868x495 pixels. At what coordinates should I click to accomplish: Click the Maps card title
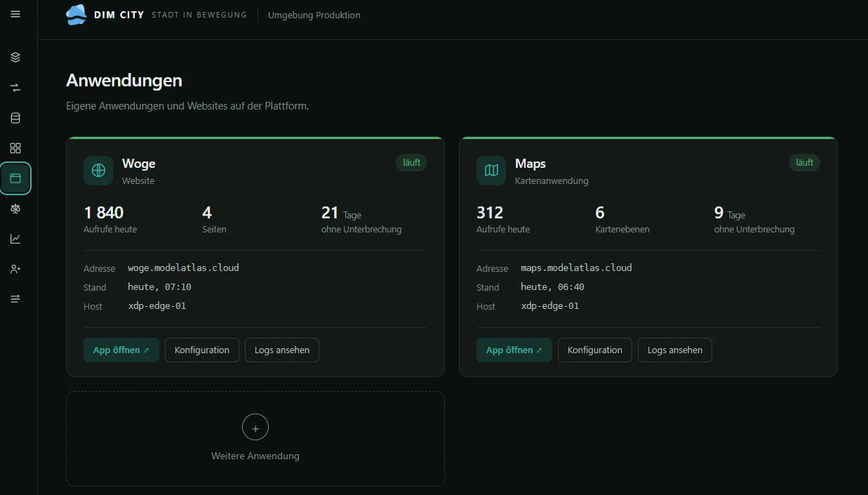click(530, 164)
